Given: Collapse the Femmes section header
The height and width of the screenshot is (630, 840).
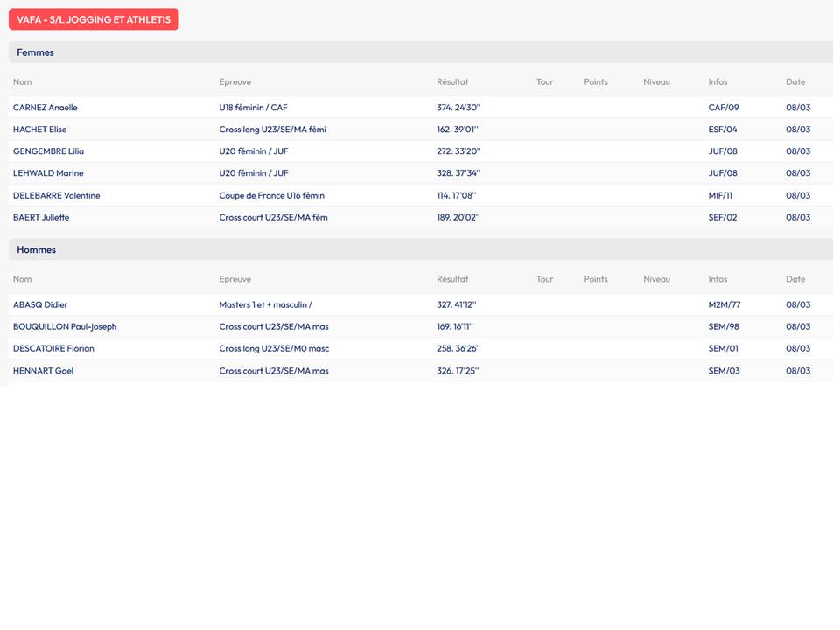Looking at the screenshot, I should click(x=35, y=52).
